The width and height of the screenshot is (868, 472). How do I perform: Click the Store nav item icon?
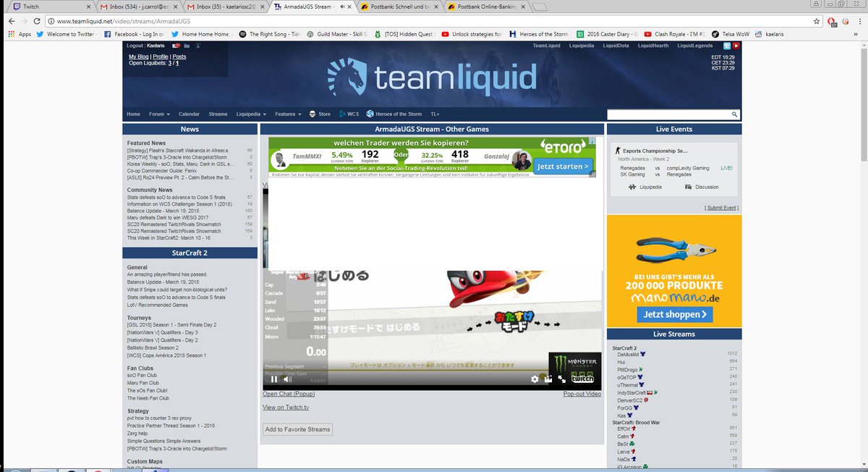pyautogui.click(x=313, y=114)
